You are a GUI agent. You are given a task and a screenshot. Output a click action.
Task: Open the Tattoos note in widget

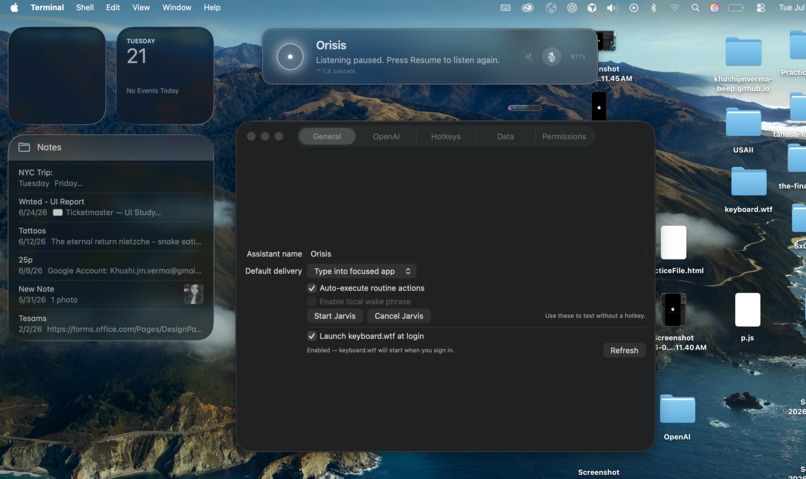point(111,236)
